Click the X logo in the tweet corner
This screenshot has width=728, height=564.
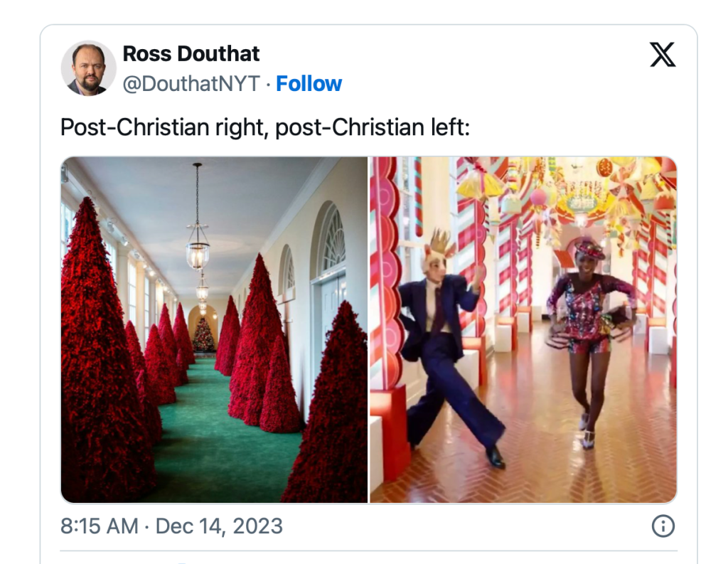662,55
